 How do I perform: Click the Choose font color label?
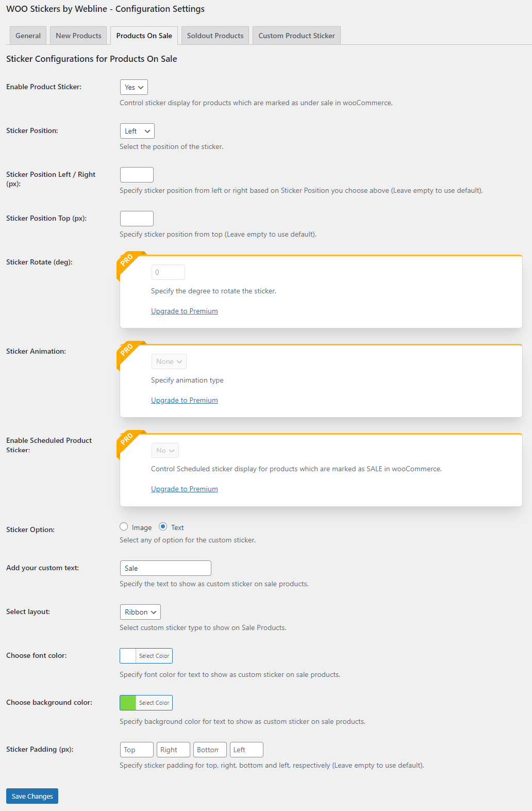pyautogui.click(x=36, y=655)
